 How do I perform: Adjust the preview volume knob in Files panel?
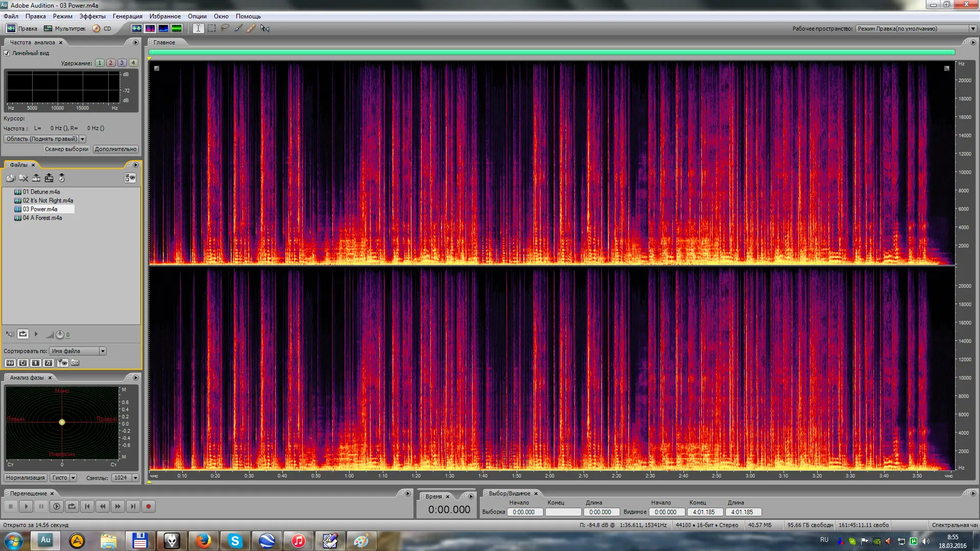click(x=60, y=335)
